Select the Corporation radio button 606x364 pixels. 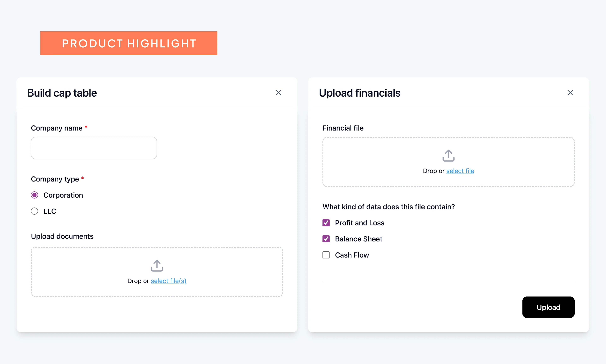tap(35, 195)
